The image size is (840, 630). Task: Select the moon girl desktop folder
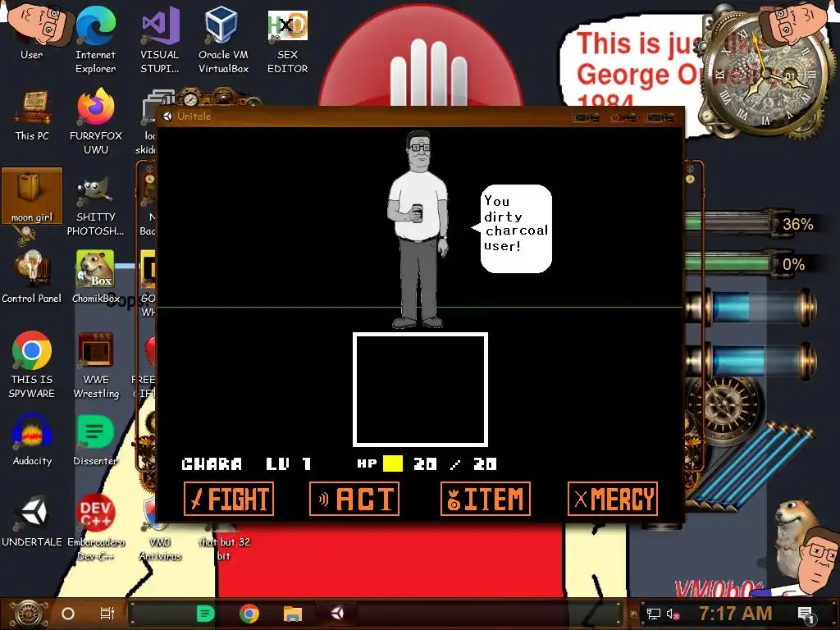coord(32,195)
